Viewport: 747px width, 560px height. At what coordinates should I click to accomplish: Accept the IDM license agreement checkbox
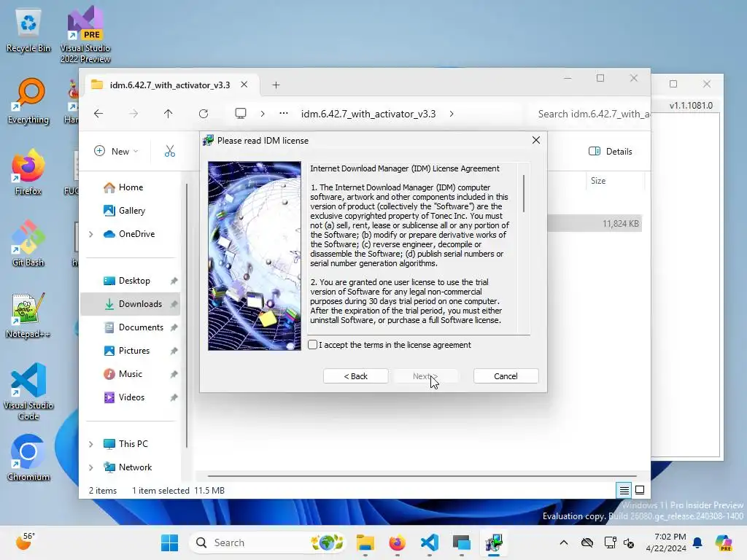pos(312,345)
